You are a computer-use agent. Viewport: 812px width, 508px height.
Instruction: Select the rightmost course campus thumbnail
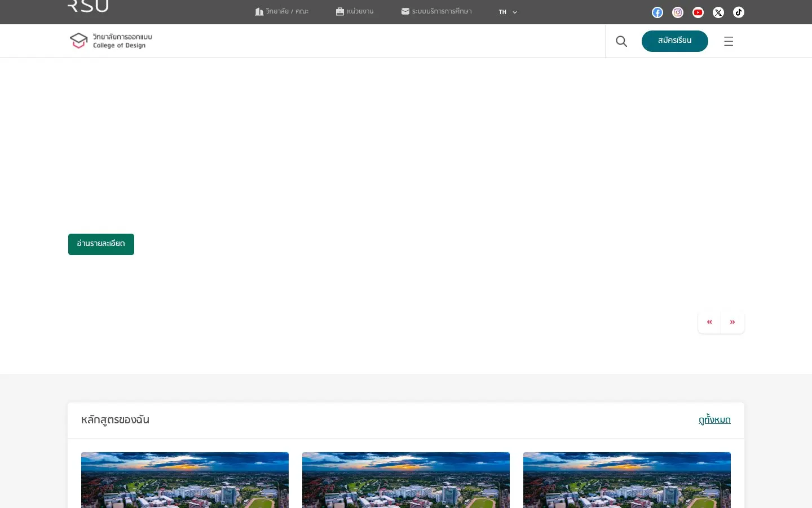[627, 480]
